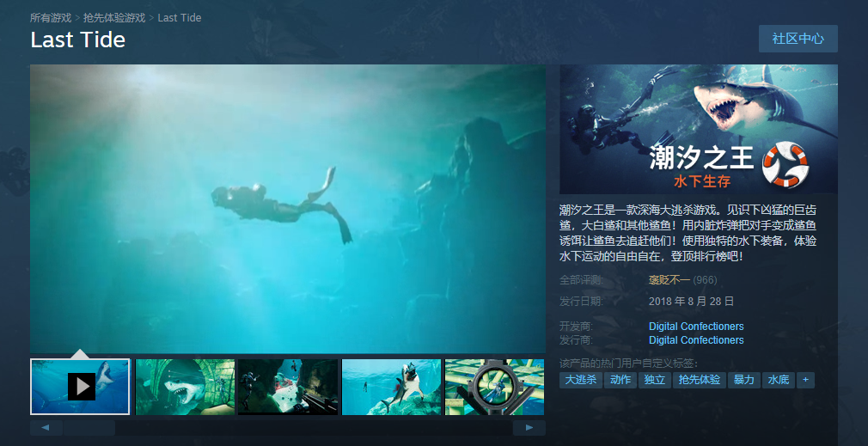Viewport: 868px width, 446px height.
Task: Select the 水底 tag
Action: click(x=779, y=380)
